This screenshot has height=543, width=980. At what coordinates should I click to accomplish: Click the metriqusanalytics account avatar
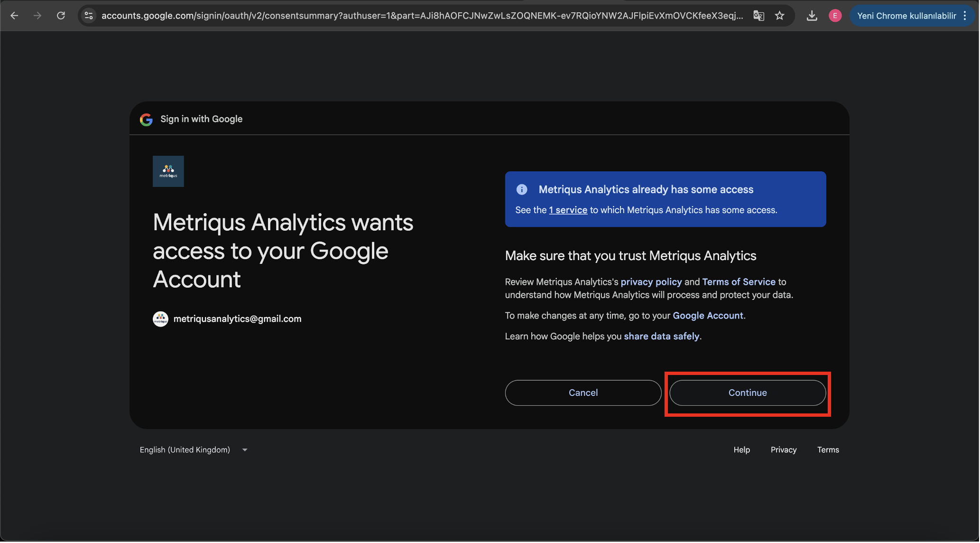[x=161, y=319]
